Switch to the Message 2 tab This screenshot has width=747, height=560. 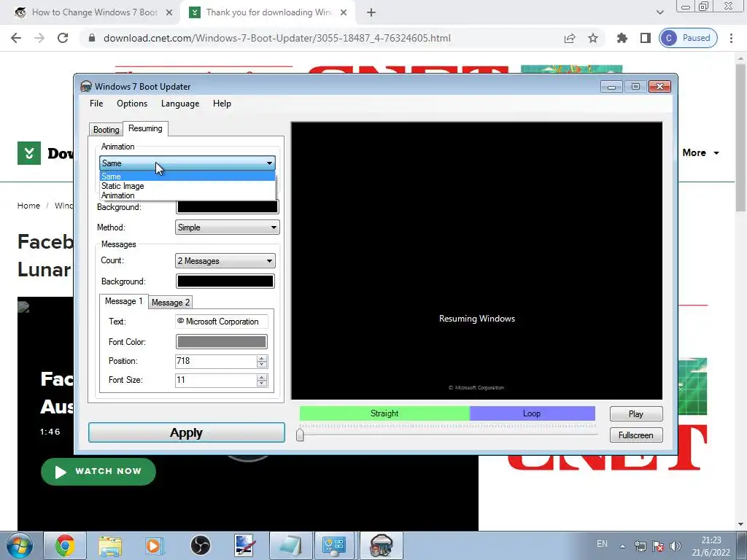[171, 303]
